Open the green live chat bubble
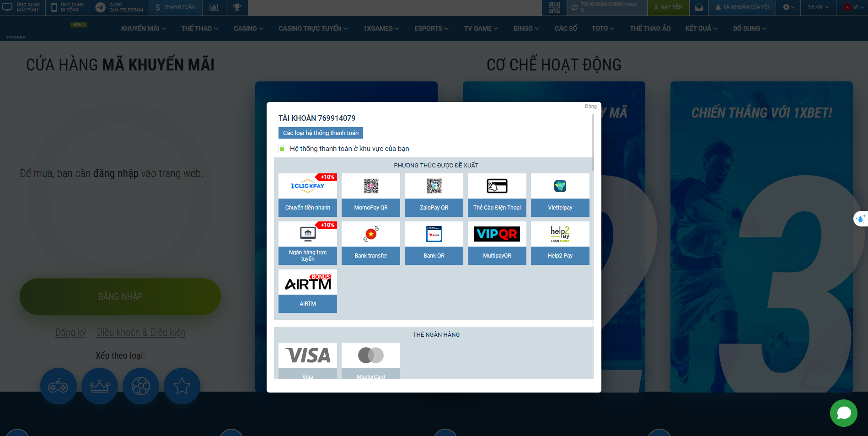Viewport: 868px width, 436px height. point(843,413)
